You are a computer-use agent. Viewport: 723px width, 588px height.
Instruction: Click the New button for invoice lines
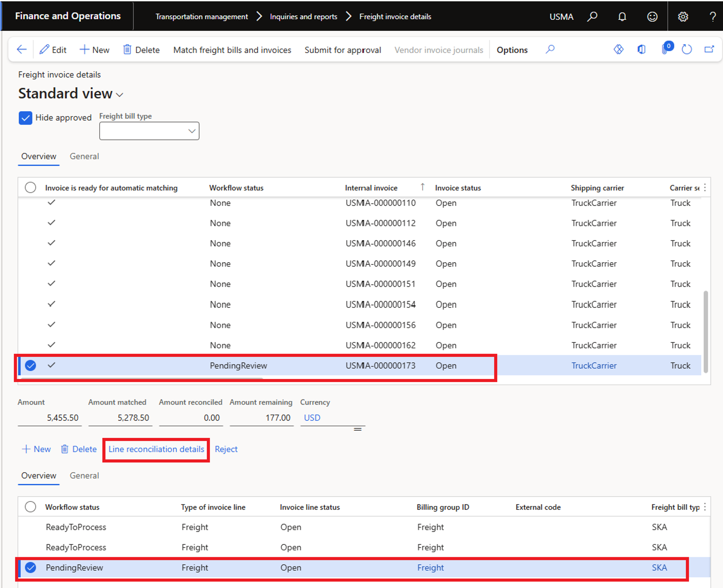(x=36, y=449)
